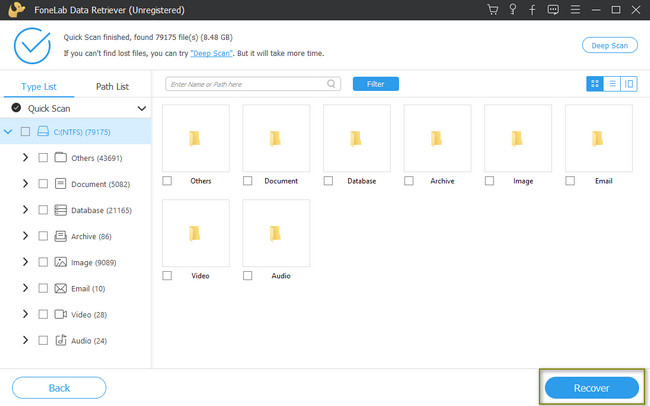Click the C: drive icon

(43, 131)
